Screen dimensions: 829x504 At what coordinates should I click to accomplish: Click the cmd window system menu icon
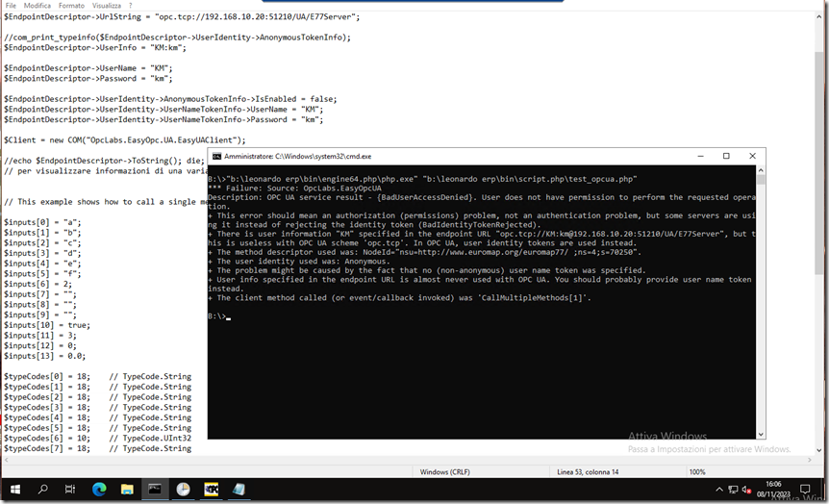217,156
